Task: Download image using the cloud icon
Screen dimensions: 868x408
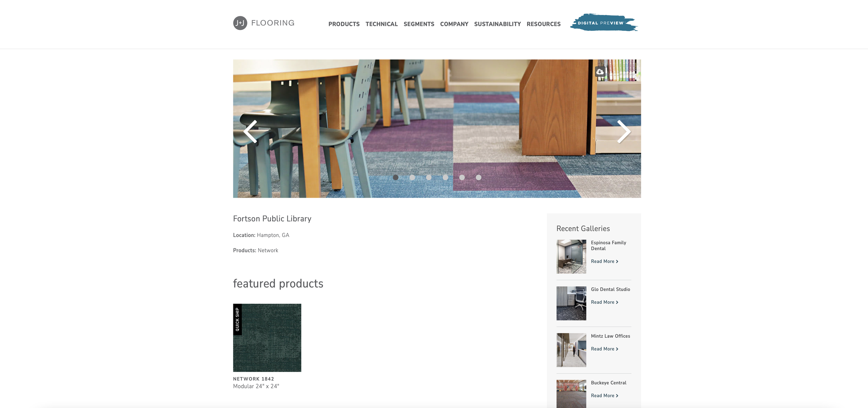Action: [x=600, y=72]
